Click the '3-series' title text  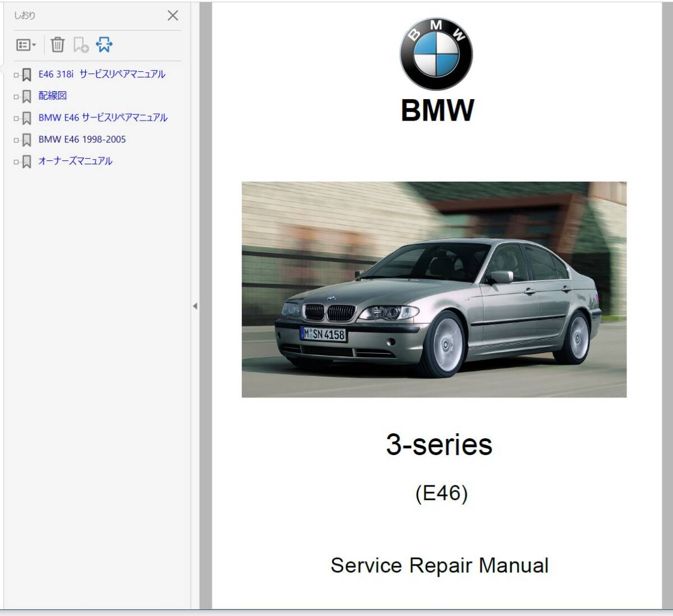(x=439, y=444)
